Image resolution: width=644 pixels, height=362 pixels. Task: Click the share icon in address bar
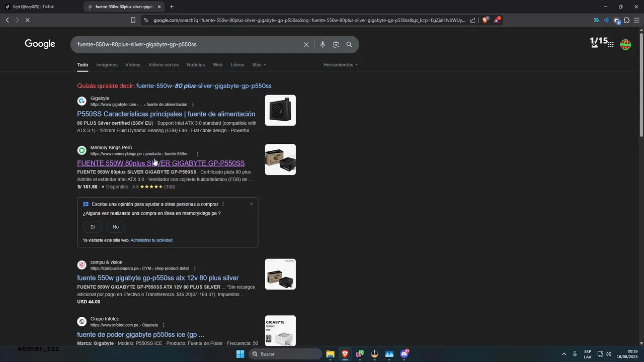(x=473, y=20)
